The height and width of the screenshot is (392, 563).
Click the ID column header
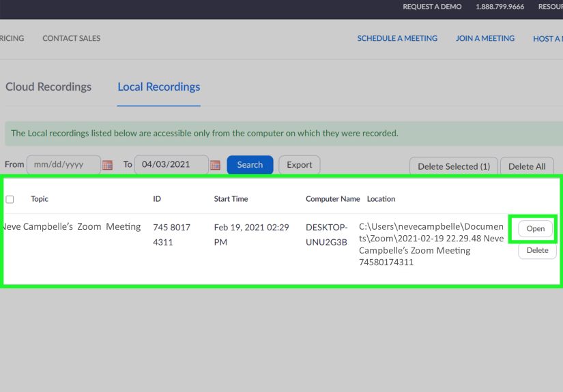[x=157, y=199]
